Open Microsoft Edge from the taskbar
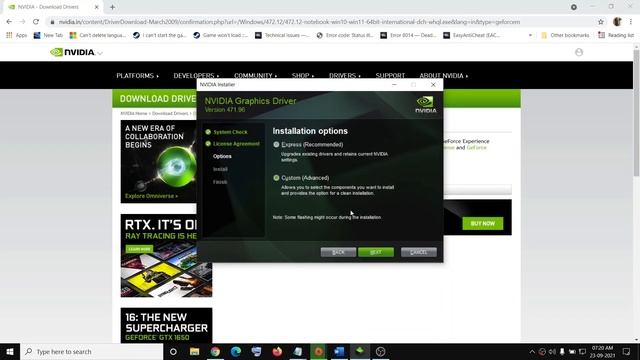Image resolution: width=640 pixels, height=360 pixels. pos(236,351)
